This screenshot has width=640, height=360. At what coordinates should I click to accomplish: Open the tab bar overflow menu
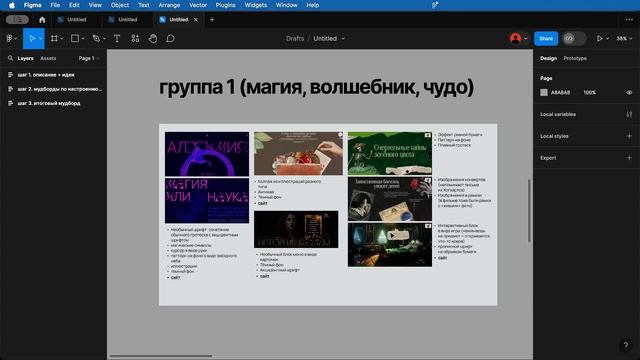(629, 20)
